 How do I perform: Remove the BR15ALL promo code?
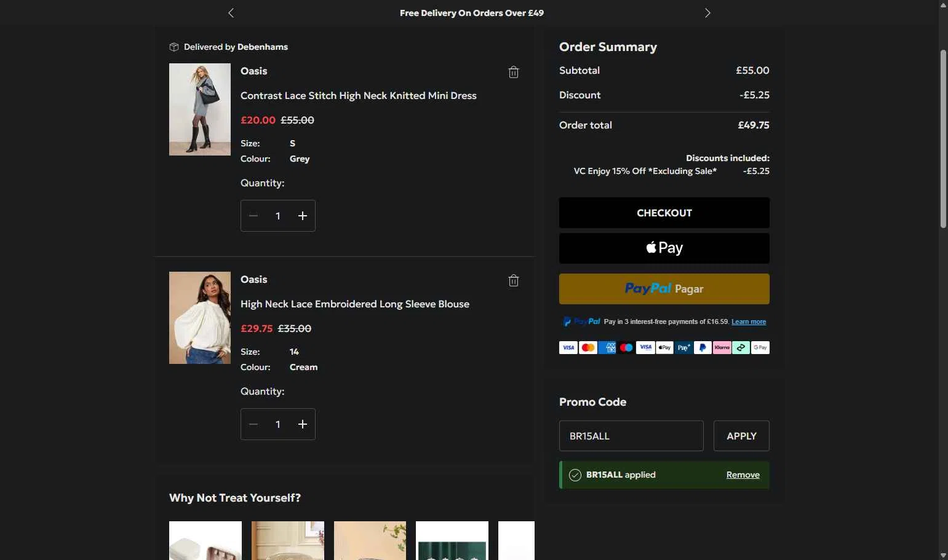coord(743,475)
